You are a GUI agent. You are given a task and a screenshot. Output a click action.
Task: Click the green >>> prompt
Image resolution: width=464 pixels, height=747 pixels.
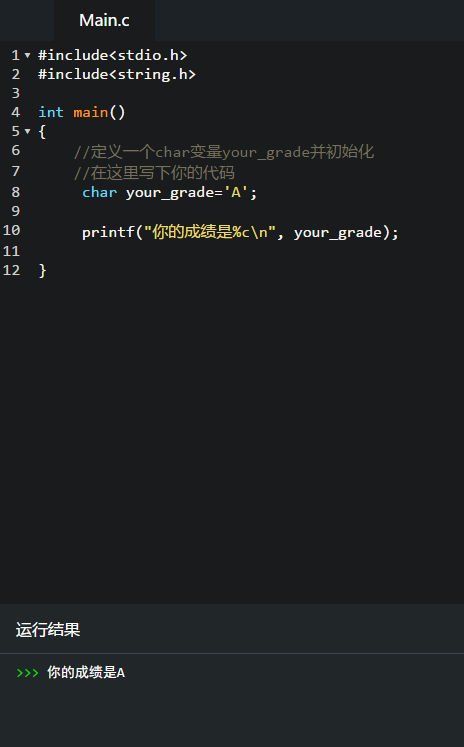click(x=27, y=673)
